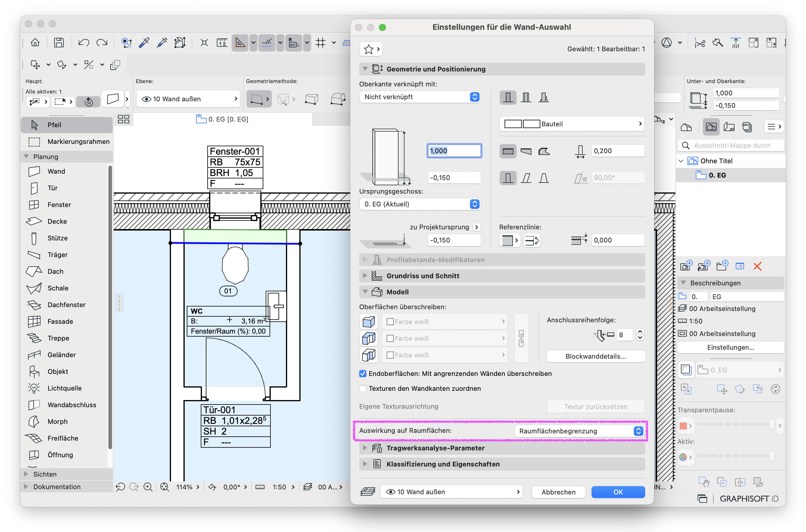Select the Objekt tool
This screenshot has width=806, height=532.
click(66, 371)
